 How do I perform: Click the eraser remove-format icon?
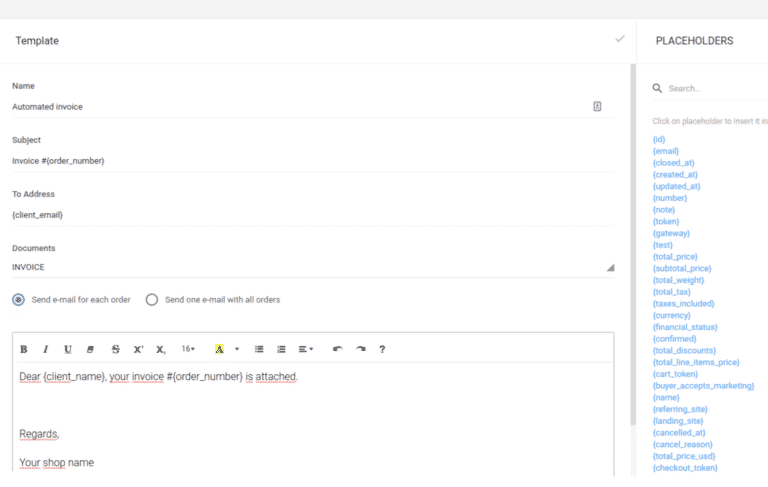click(x=90, y=349)
